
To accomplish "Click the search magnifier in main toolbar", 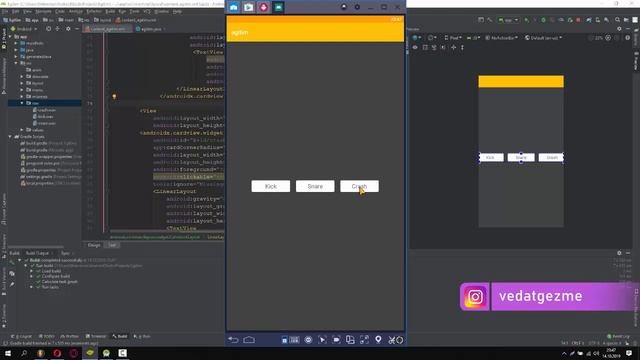I will point(617,20).
